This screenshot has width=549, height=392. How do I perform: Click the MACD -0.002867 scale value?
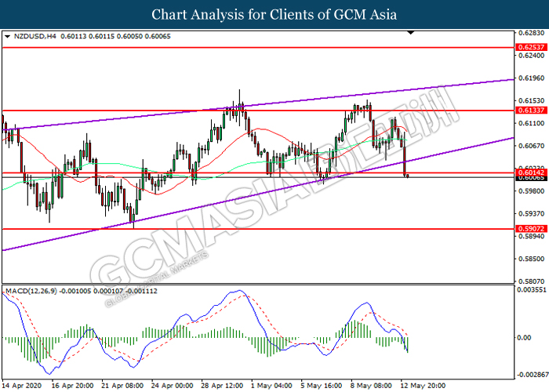tap(532, 375)
